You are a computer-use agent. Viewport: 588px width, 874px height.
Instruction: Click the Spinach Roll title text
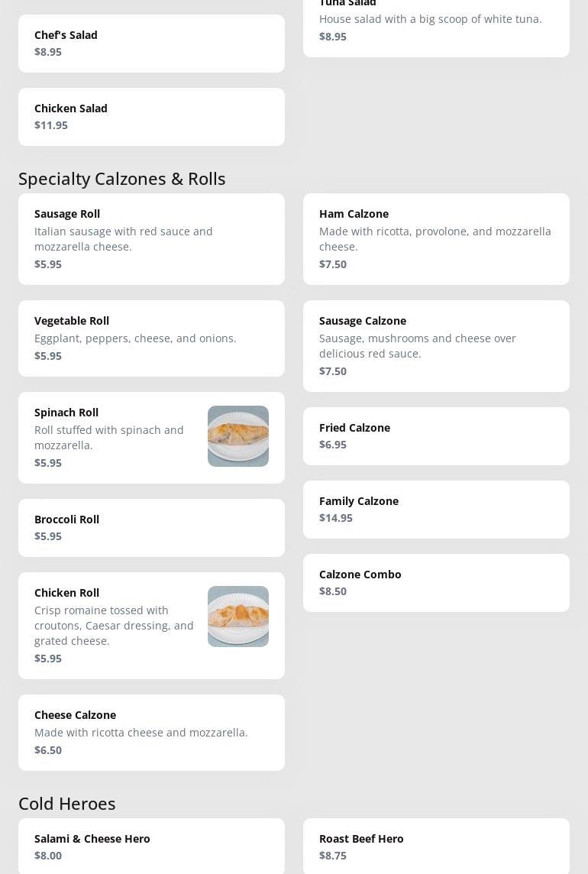point(66,413)
